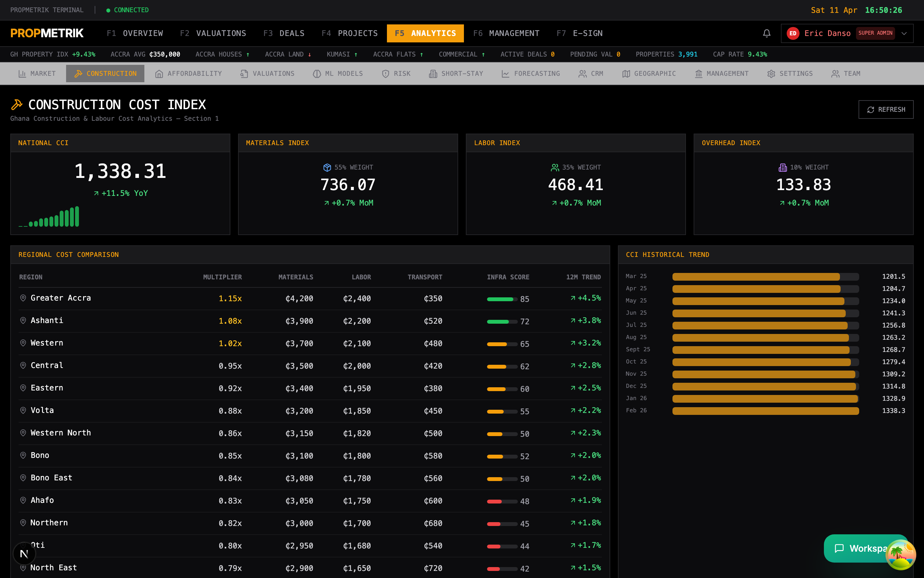Click the Affordability house icon
Screen dimensions: 924x578
[159, 74]
